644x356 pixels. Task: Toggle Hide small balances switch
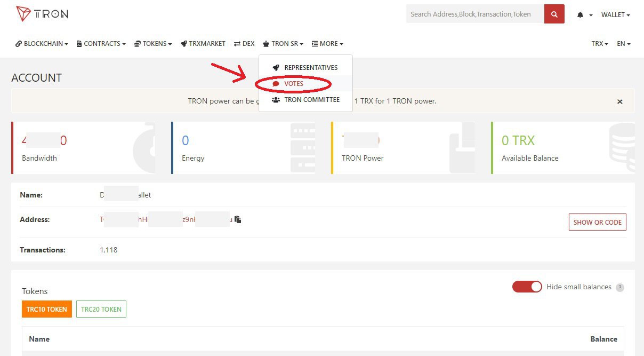point(527,287)
